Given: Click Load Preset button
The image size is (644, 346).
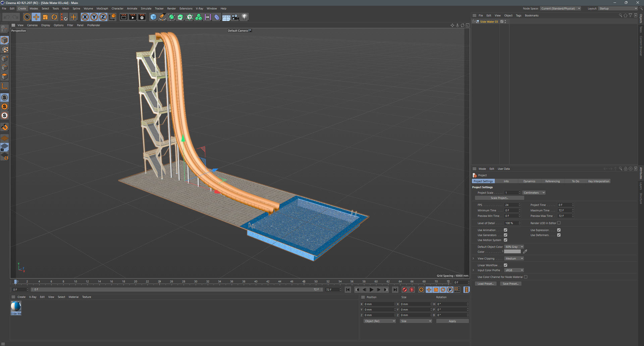Looking at the screenshot, I should [x=485, y=284].
